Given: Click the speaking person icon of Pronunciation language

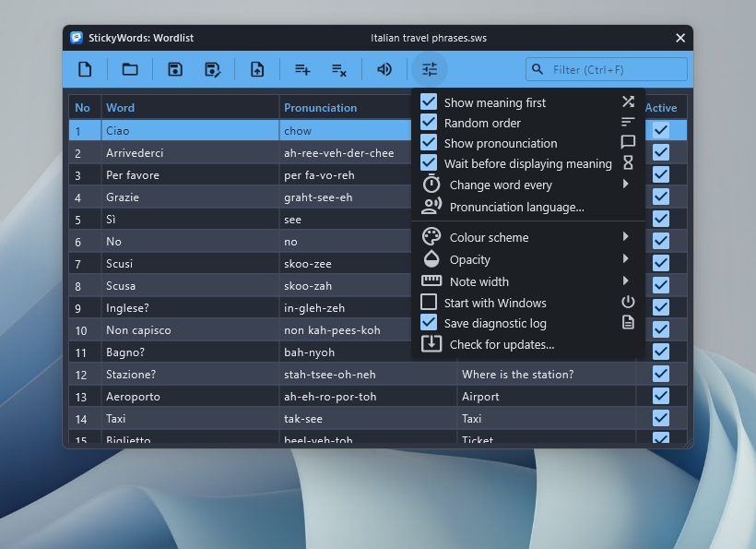Looking at the screenshot, I should pos(431,206).
